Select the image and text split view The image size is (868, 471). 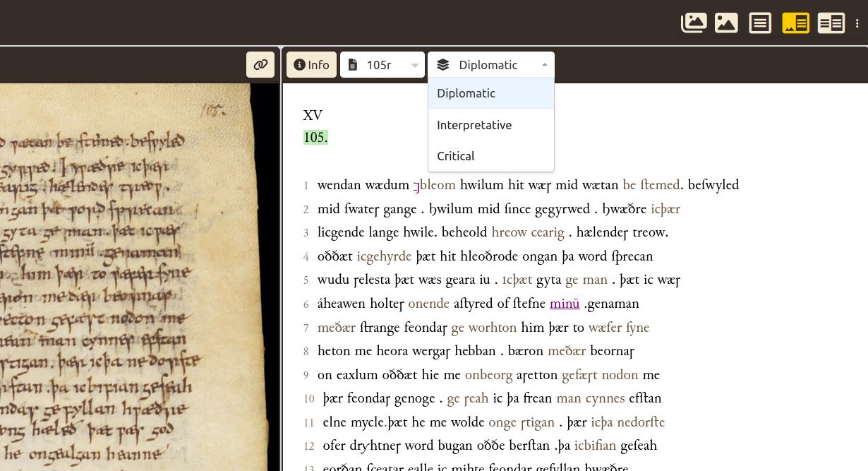(x=795, y=23)
